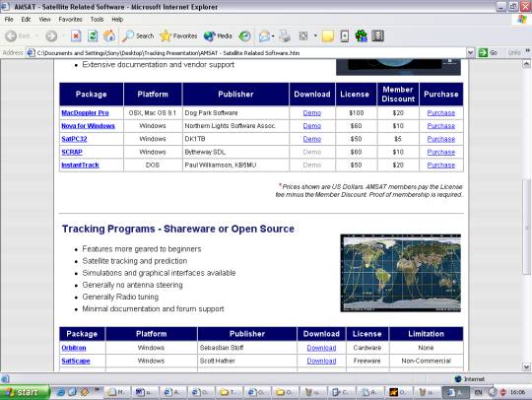Open the Back button history dropdown arrow
This screenshot has width=532, height=400.
click(x=36, y=36)
